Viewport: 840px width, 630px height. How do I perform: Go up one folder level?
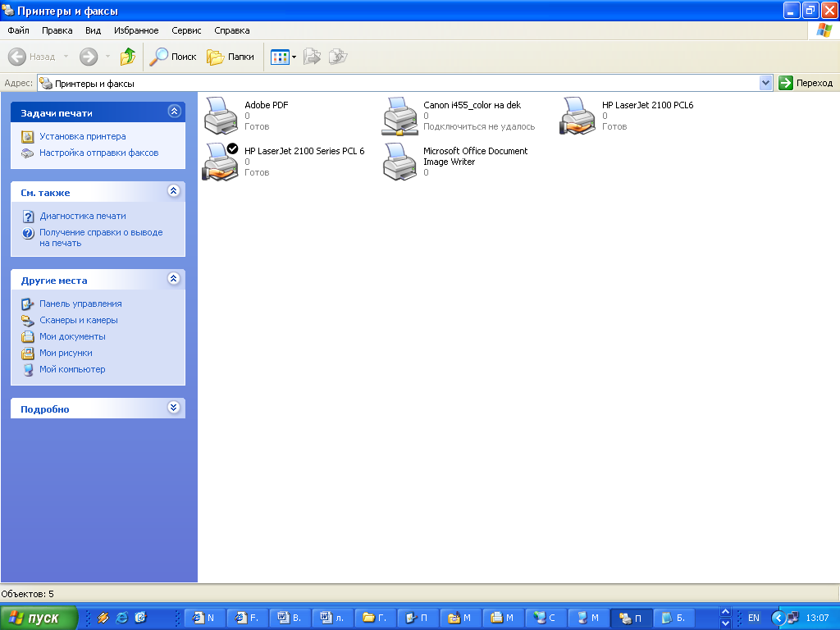[127, 57]
